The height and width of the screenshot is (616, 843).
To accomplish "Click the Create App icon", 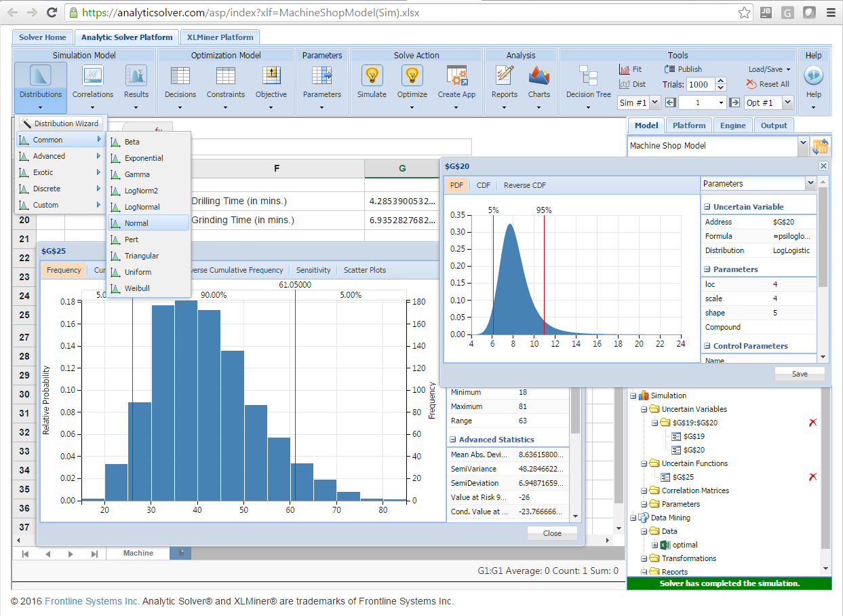I will 456,75.
